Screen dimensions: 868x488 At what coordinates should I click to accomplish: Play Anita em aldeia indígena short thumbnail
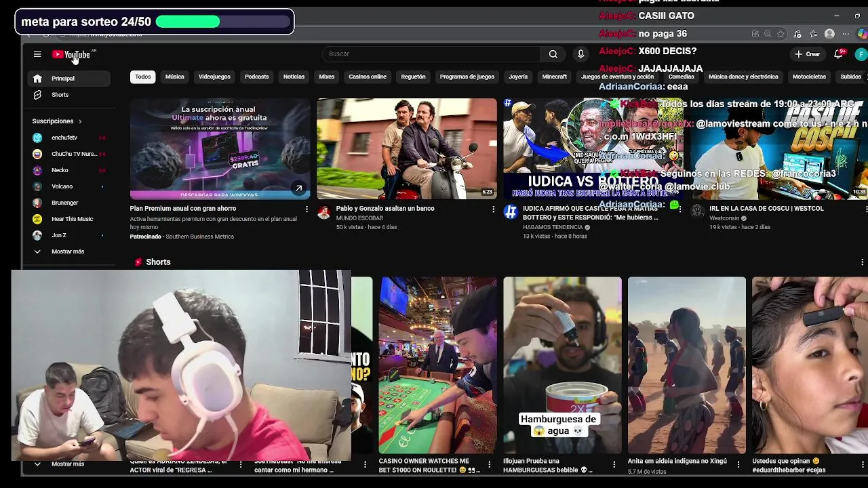coord(687,365)
